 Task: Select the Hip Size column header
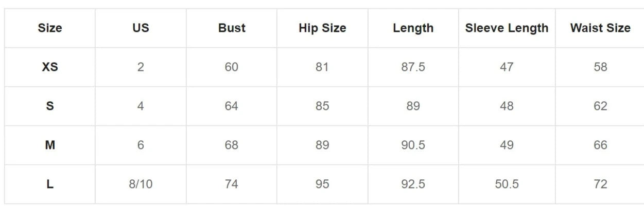pos(322,28)
